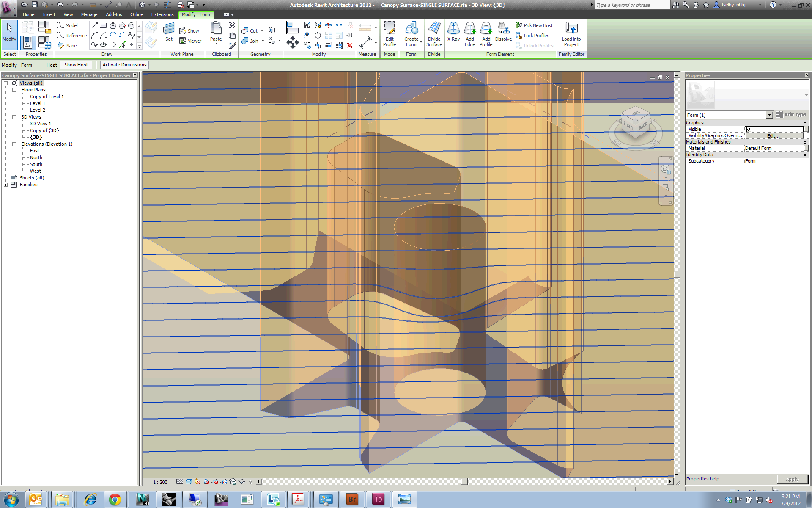Viewport: 812px width, 508px height.
Task: Collapse the Views (all) root node
Action: click(x=6, y=83)
